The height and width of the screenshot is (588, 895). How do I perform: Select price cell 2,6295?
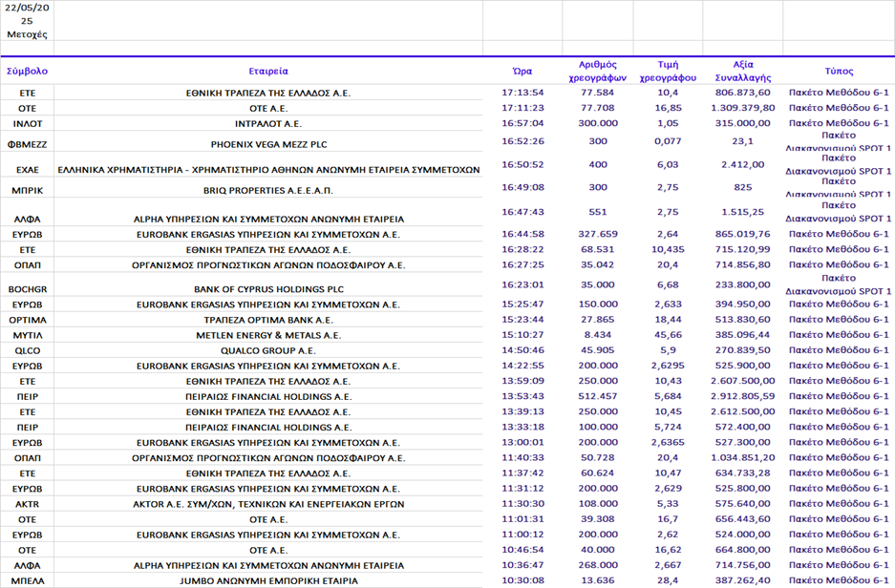click(x=668, y=366)
